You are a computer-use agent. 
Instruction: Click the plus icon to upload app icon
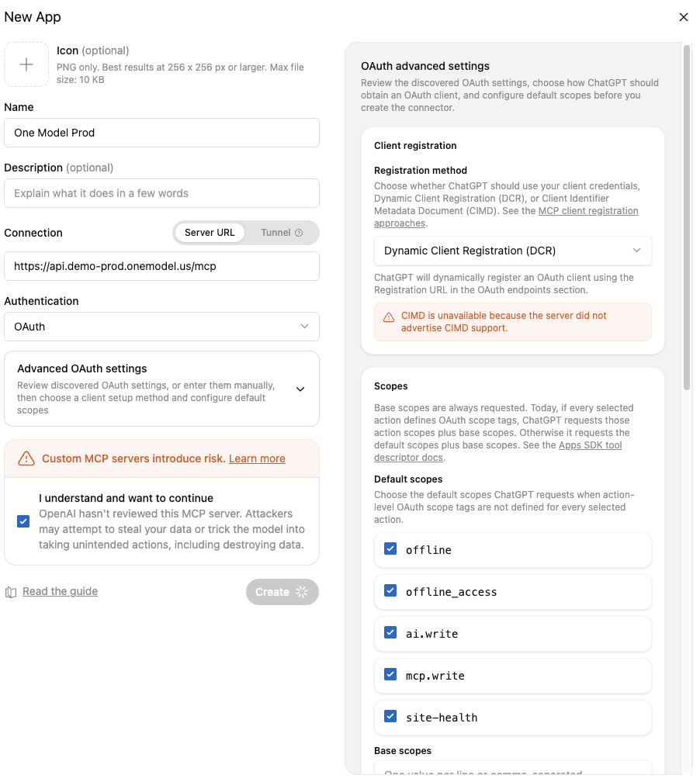click(26, 64)
